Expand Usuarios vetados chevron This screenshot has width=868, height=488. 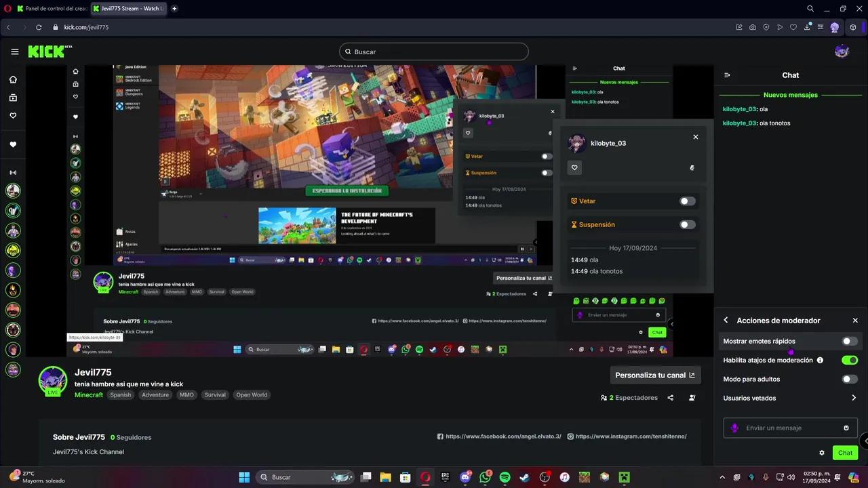[x=854, y=398]
